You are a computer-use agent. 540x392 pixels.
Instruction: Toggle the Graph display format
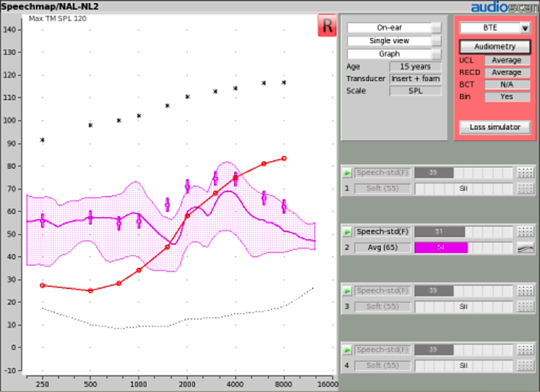pyautogui.click(x=394, y=54)
